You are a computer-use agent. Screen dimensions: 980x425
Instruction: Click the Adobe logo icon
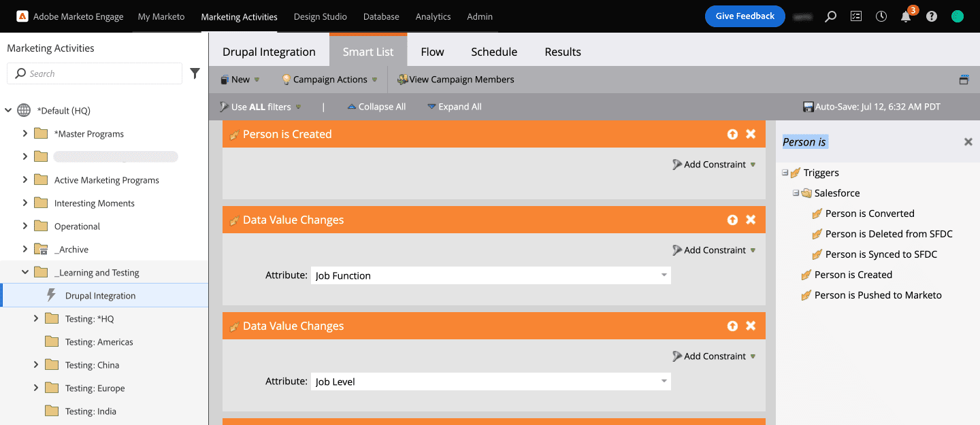22,16
